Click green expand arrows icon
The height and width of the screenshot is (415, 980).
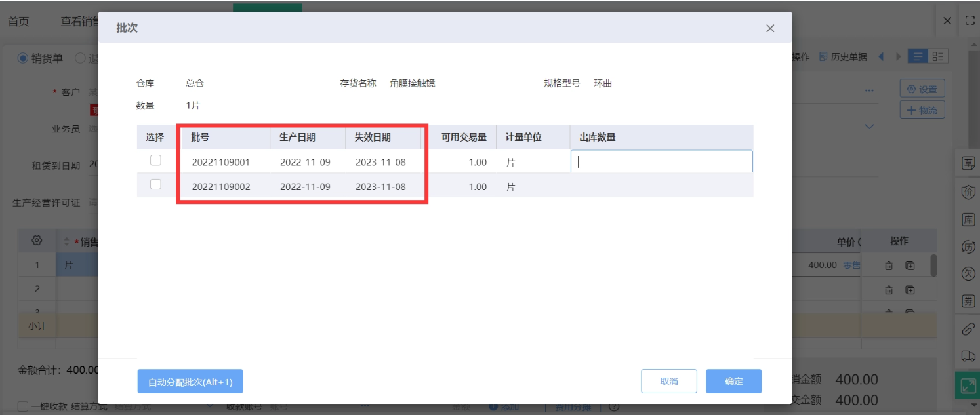(x=968, y=385)
